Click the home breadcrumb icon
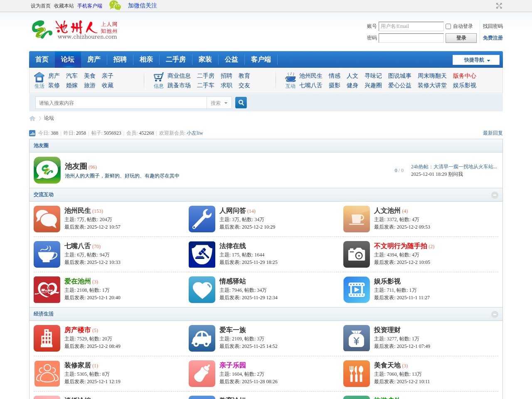The image size is (532, 399). pyautogui.click(x=32, y=118)
